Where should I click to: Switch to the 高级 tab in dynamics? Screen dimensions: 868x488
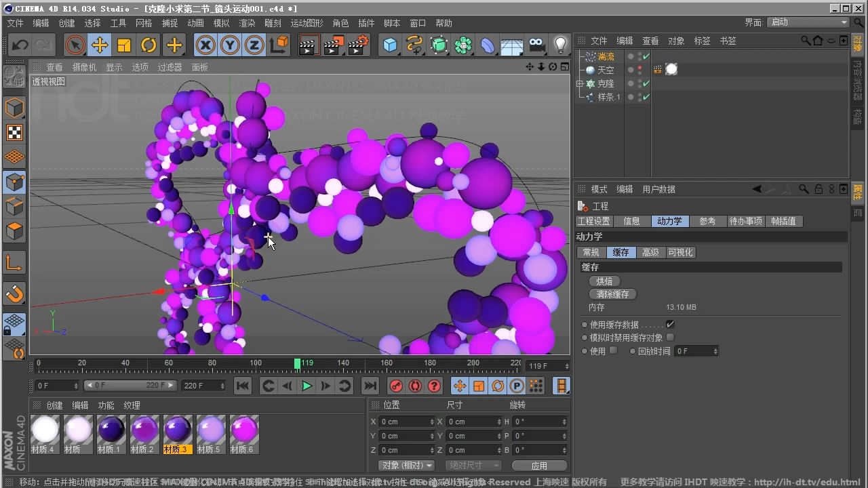click(650, 252)
